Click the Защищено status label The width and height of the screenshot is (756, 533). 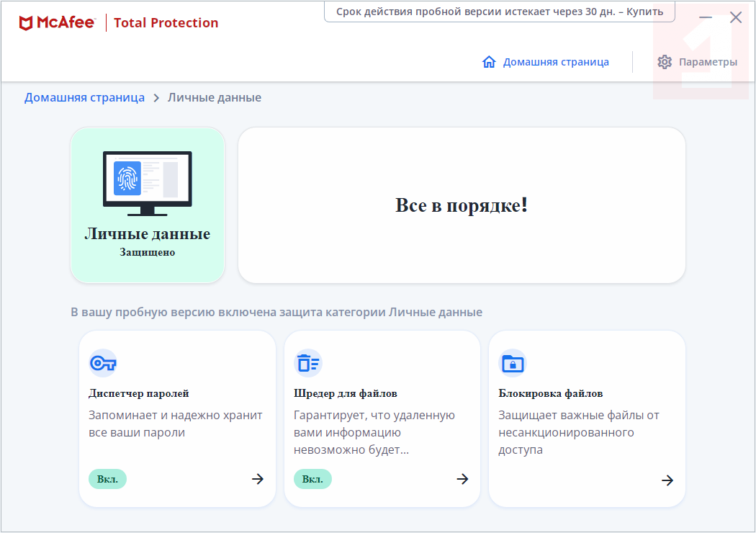[x=148, y=252]
